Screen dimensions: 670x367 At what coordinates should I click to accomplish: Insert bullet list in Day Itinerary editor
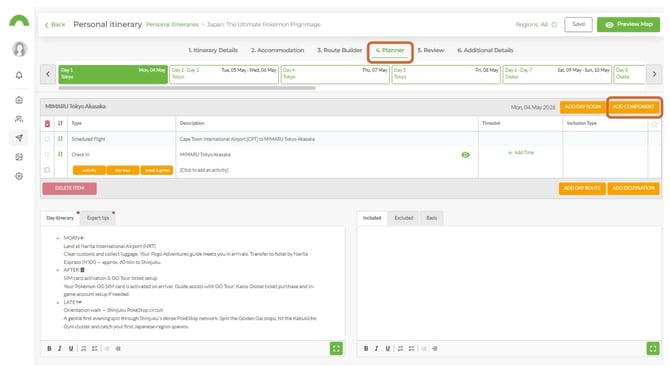95,349
